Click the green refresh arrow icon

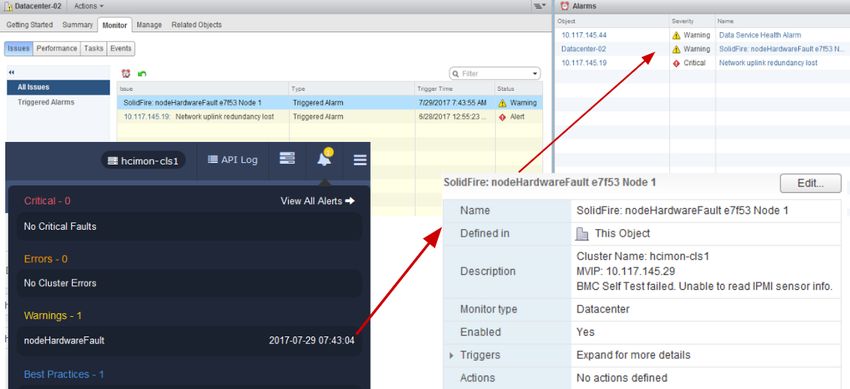click(142, 74)
